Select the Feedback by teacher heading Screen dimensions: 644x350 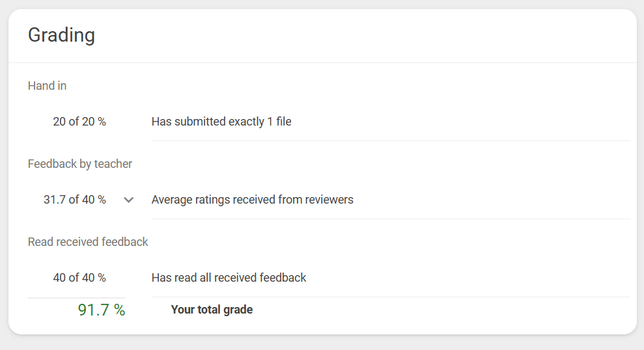(80, 164)
